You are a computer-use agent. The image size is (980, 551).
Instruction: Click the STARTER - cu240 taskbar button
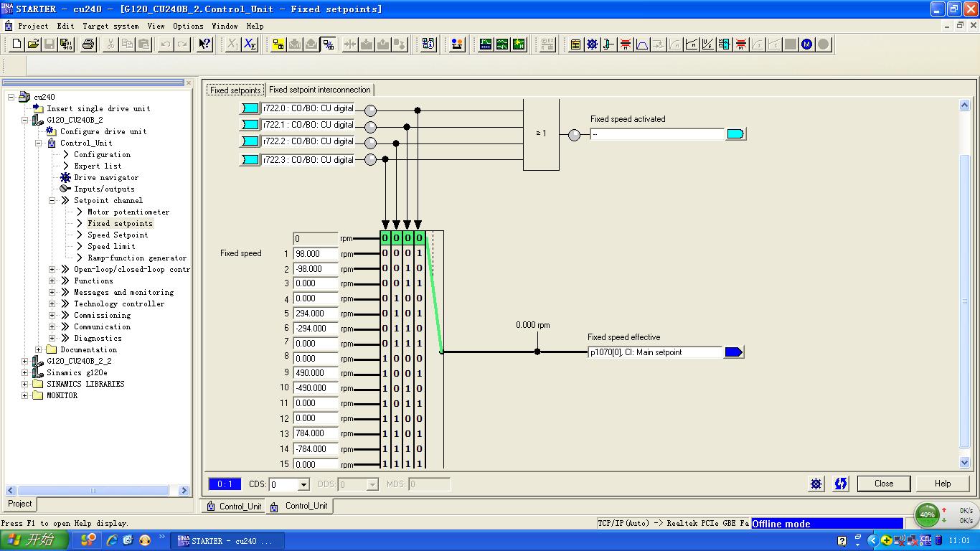(x=227, y=540)
